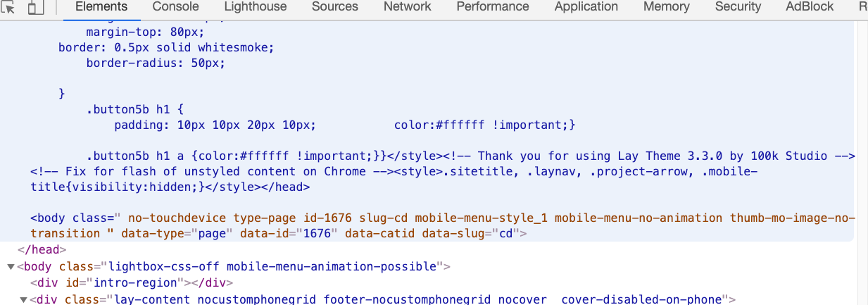Select the lay-content div element line
Viewport: 868px width, 305px height.
tap(386, 300)
